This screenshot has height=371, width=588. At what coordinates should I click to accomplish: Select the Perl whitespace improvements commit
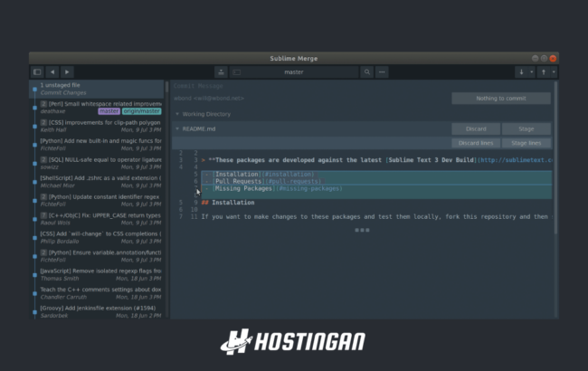coord(97,108)
